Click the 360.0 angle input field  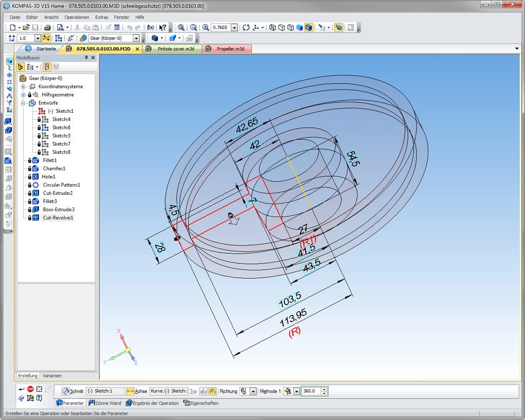tap(311, 391)
